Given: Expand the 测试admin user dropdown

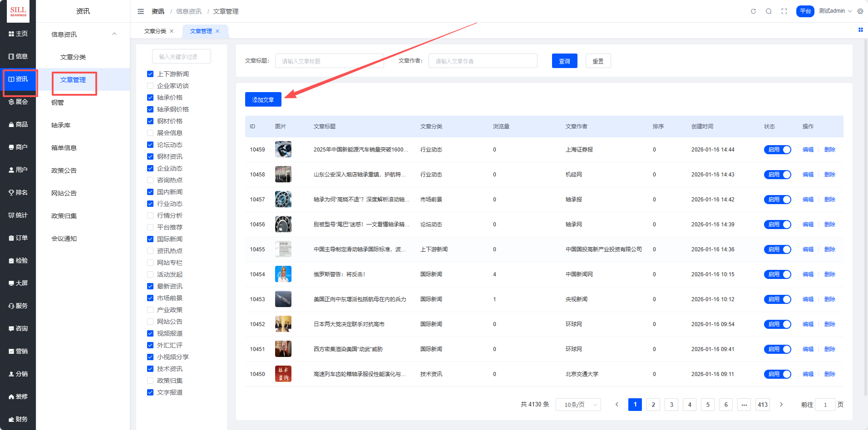Looking at the screenshot, I should point(835,11).
